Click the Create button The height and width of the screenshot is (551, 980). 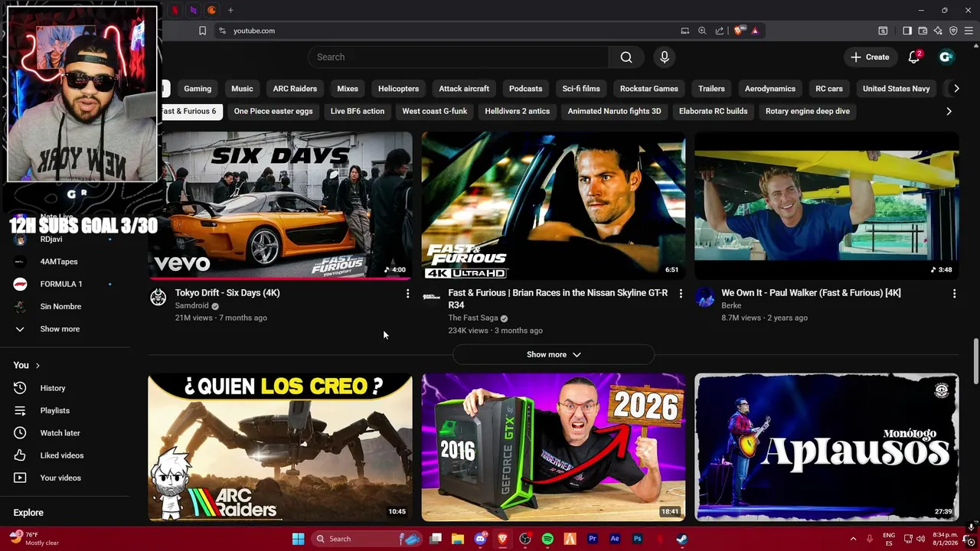pos(870,57)
